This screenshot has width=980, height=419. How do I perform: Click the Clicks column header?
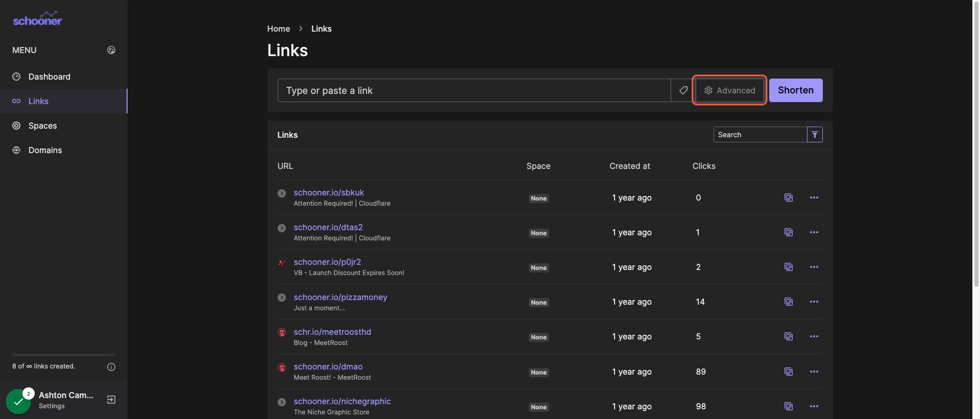pyautogui.click(x=704, y=166)
